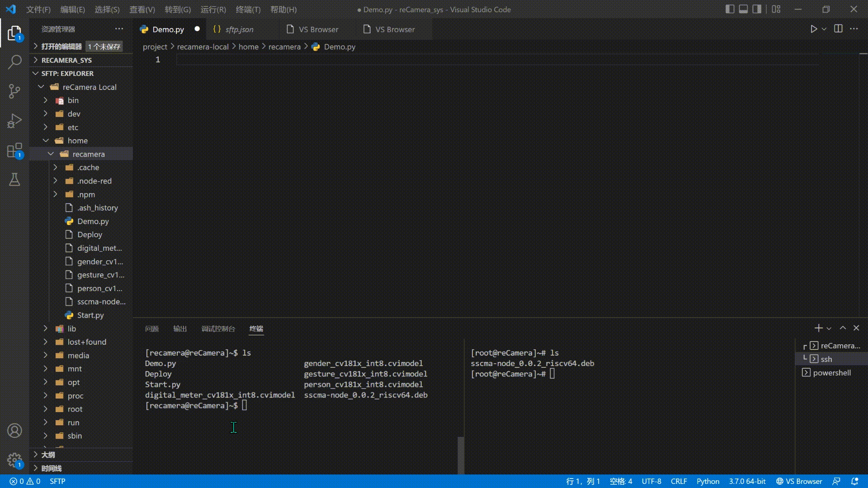868x488 pixels.
Task: Open Source Control view
Action: coord(14,91)
